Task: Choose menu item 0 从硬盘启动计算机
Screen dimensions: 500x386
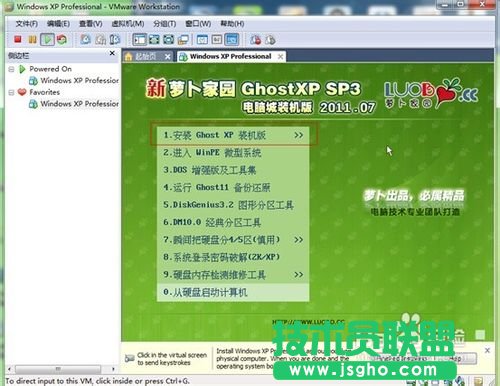Action: point(233,292)
